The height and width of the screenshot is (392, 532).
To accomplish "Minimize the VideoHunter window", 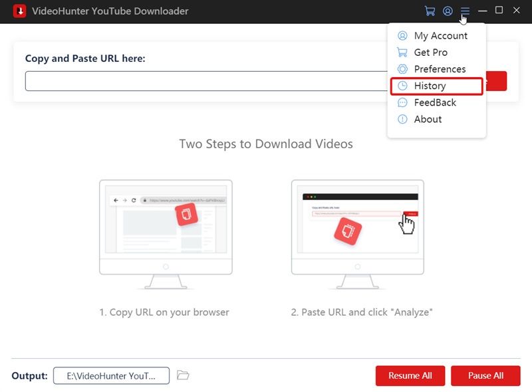I will 482,11.
